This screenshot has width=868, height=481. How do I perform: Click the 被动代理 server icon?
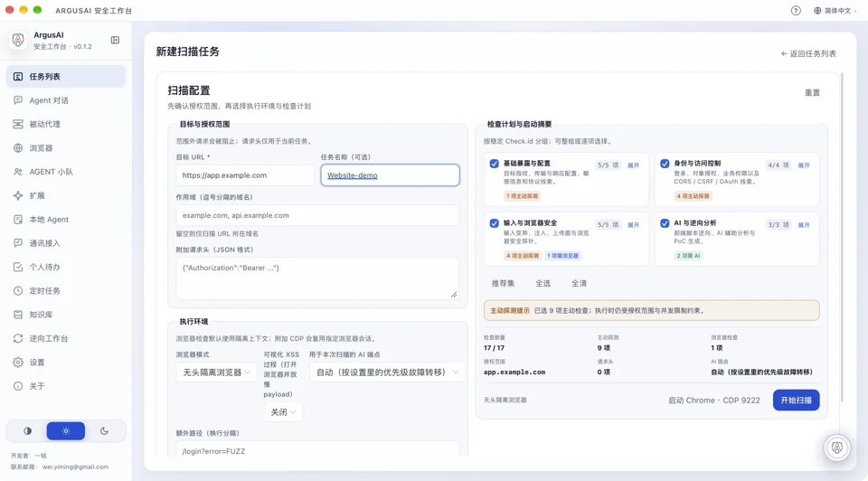(18, 124)
